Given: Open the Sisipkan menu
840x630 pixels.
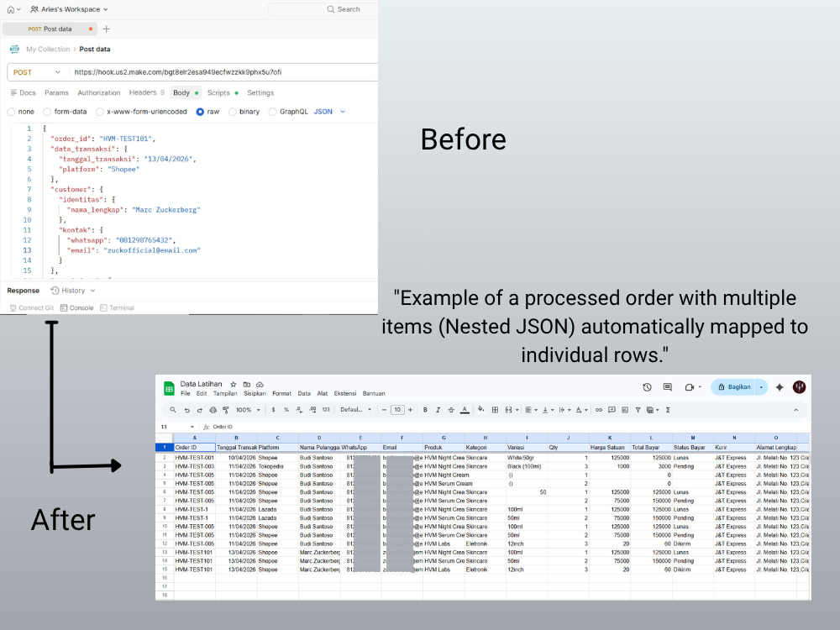Looking at the screenshot, I should coord(255,394).
